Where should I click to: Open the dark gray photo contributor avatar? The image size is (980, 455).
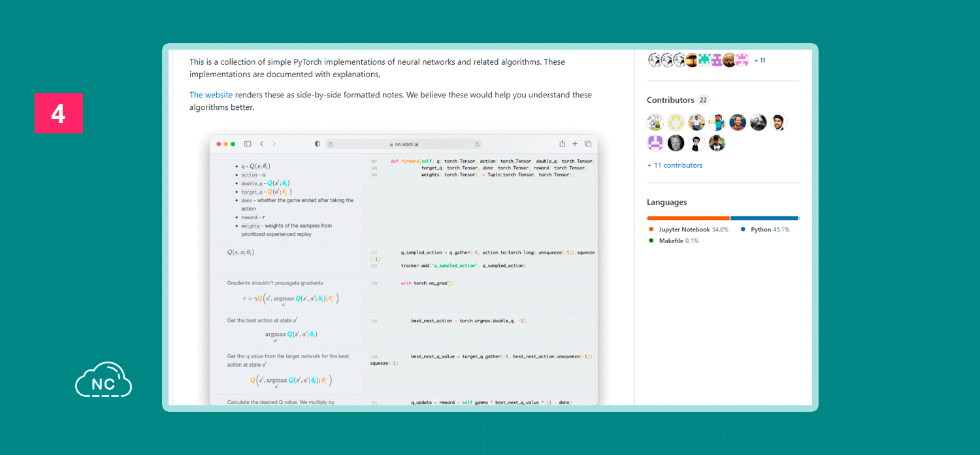click(758, 122)
